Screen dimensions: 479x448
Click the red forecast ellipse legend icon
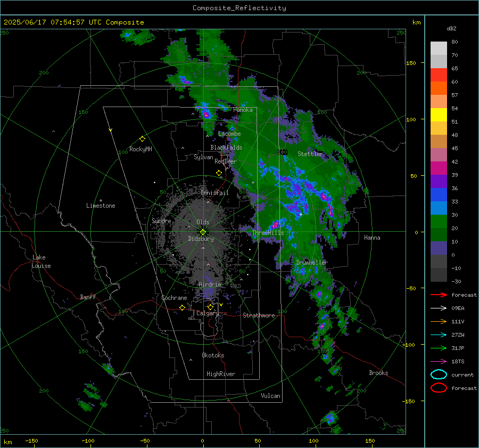point(439,388)
